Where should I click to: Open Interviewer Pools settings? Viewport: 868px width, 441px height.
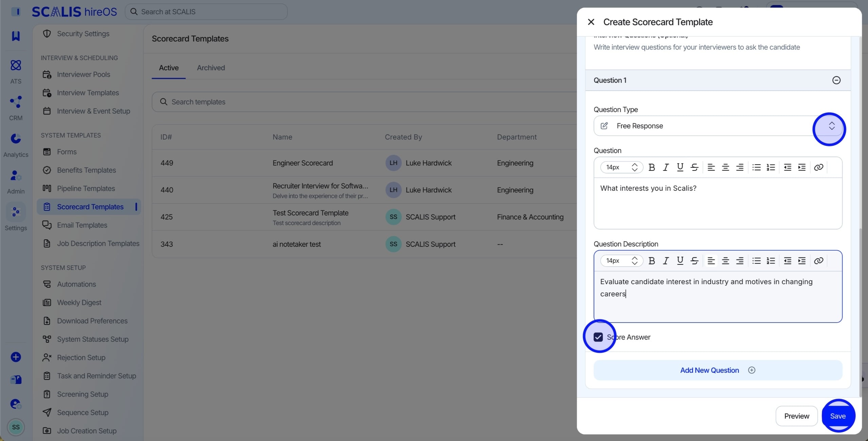83,74
